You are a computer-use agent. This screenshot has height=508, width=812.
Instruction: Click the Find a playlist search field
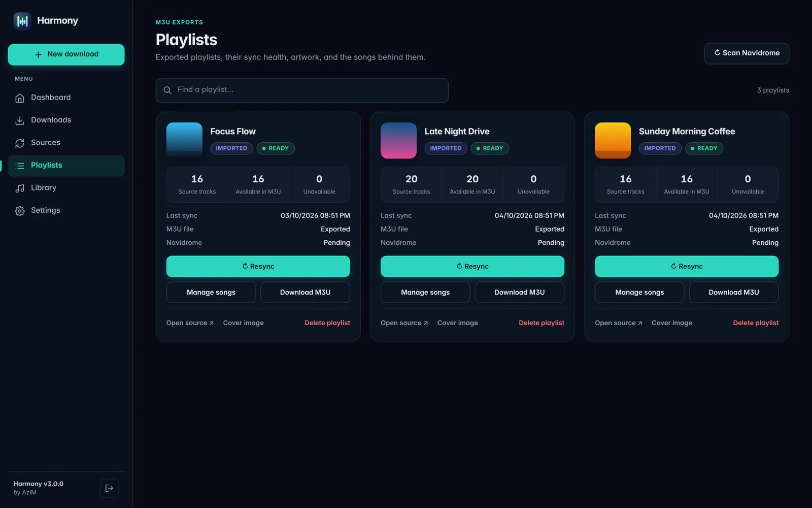point(302,90)
